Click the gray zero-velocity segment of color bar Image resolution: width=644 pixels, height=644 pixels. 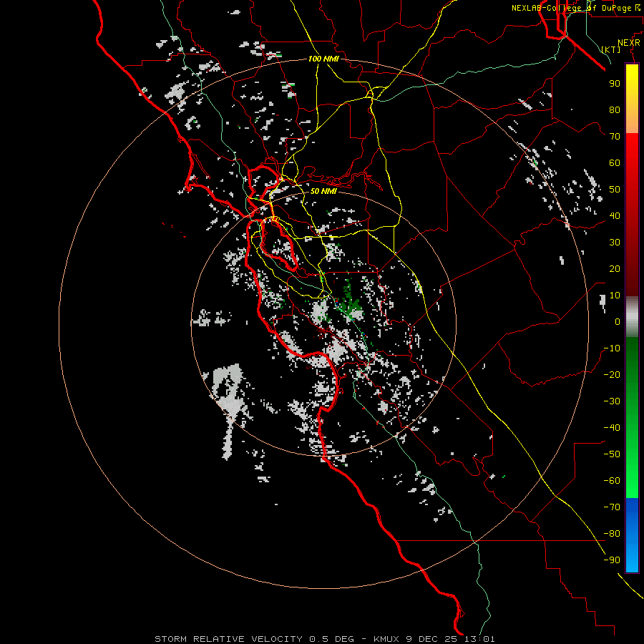(x=632, y=317)
